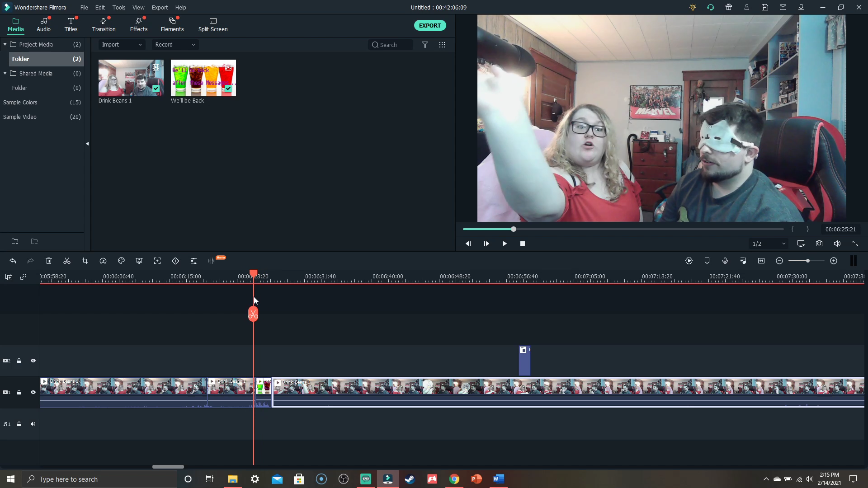The height and width of the screenshot is (488, 868).
Task: Click the Zoom out timeline minus icon
Action: point(779,261)
